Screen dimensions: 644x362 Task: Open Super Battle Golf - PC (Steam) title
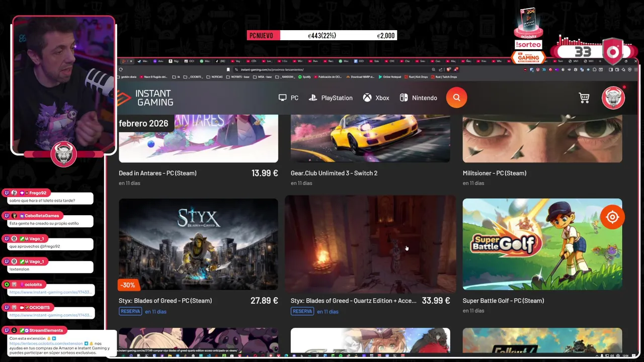click(x=503, y=301)
